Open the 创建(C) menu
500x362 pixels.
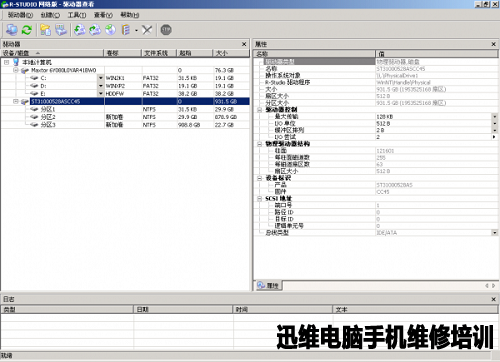click(50, 15)
